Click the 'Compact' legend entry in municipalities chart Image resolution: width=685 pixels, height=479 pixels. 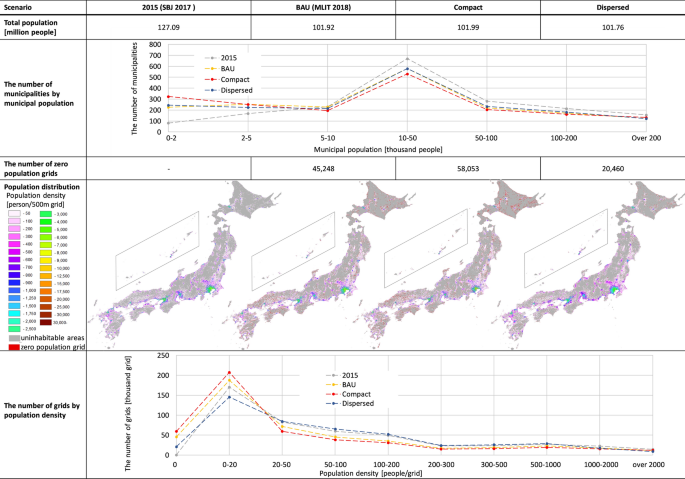click(228, 80)
